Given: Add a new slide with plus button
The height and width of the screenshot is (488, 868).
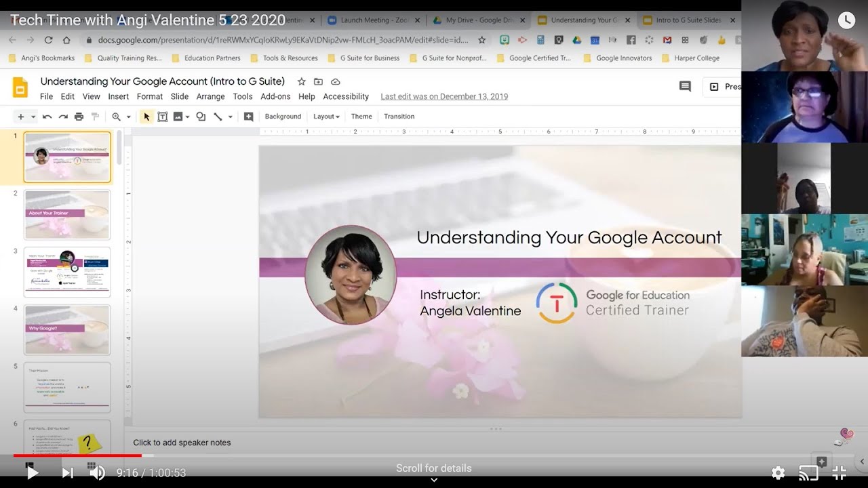Looking at the screenshot, I should (20, 117).
